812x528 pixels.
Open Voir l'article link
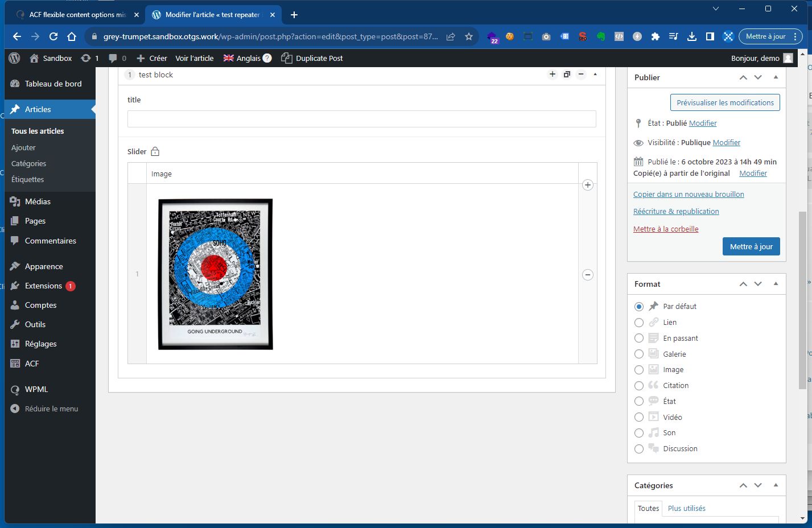195,58
